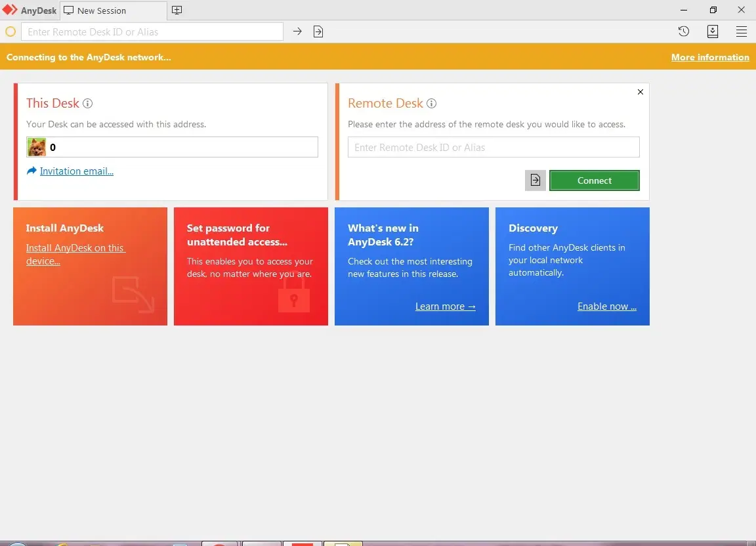Screen dimensions: 756x546
Task: Click the Install AnyDesk tile heading
Action: tap(64, 228)
